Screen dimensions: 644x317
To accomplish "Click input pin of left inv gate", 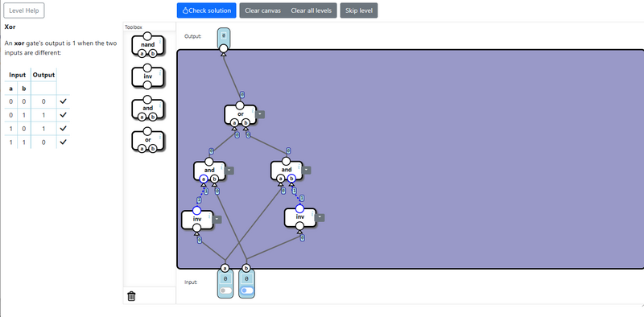I will coord(196,228).
